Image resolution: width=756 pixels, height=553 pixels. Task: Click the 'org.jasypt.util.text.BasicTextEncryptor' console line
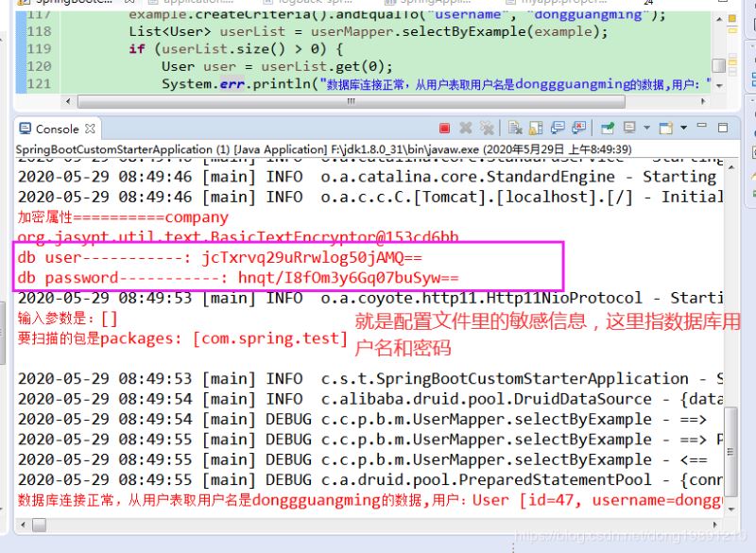coord(238,236)
